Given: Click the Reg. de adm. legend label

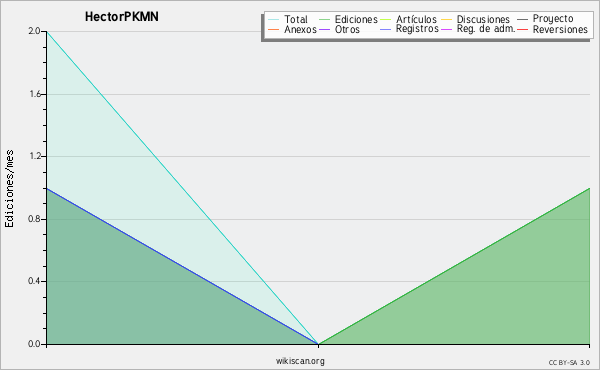Looking at the screenshot, I should (x=486, y=29).
